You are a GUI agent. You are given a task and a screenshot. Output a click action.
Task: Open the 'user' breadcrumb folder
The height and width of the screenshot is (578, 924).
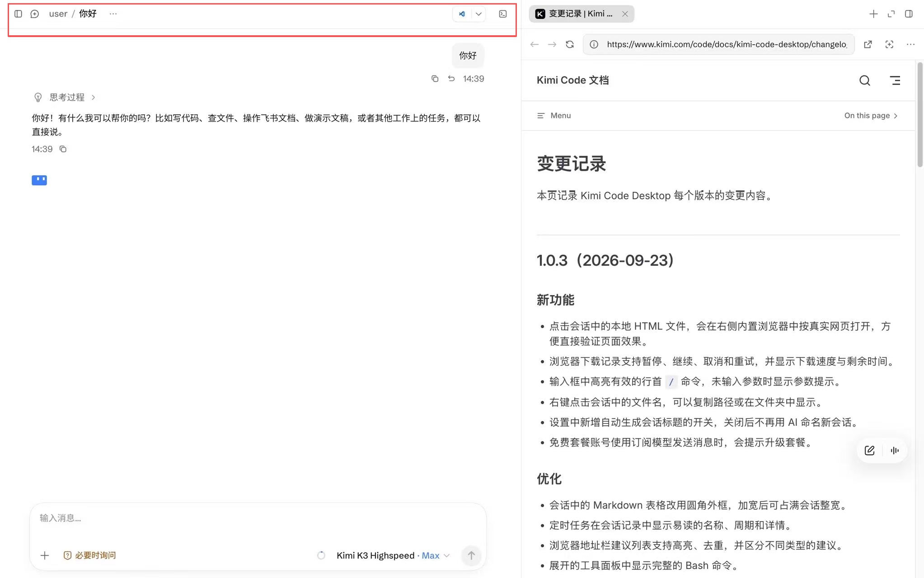[x=58, y=14]
